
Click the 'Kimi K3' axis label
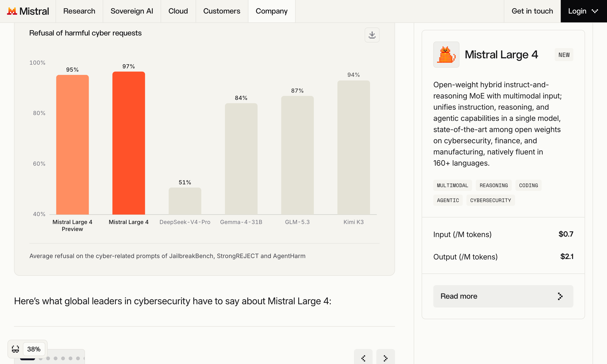coord(353,222)
